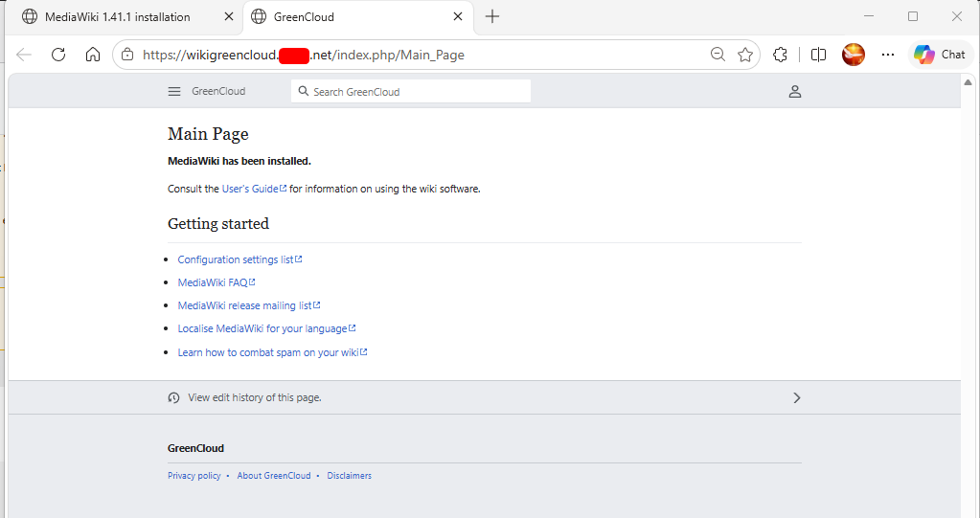Open browser settings and more menu
This screenshot has height=518, width=980.
click(x=887, y=55)
